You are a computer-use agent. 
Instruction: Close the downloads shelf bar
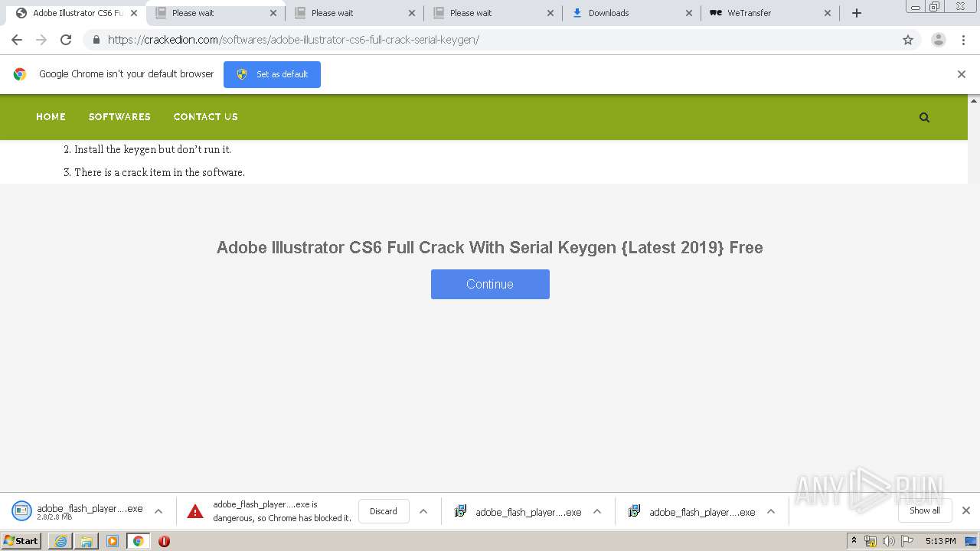966,510
